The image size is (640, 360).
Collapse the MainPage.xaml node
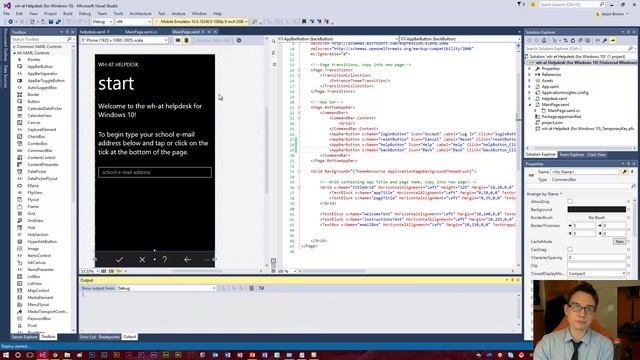(530, 104)
